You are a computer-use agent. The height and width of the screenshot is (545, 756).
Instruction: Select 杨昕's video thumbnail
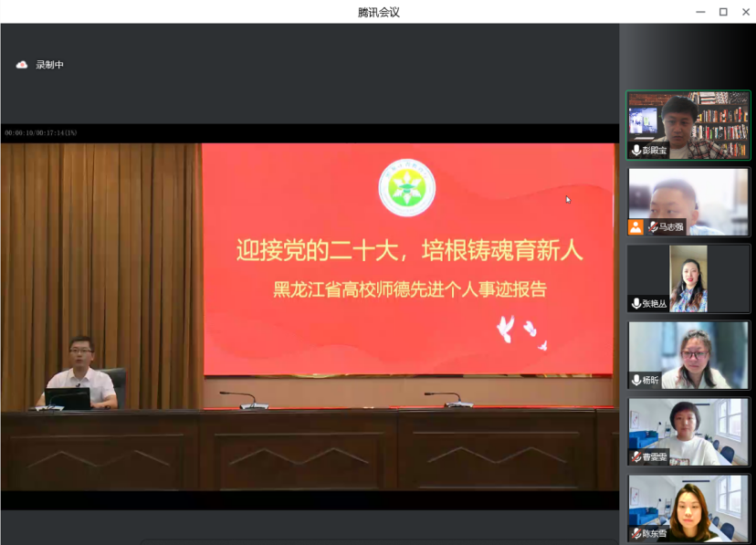click(688, 354)
